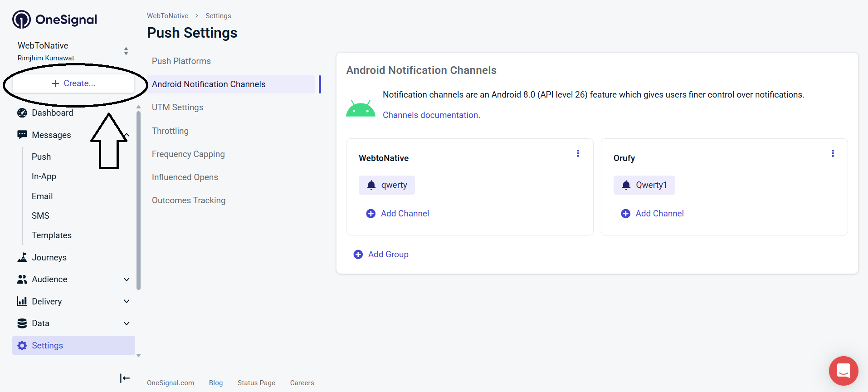Expand the Data menu section
Screen dimensions: 868x392
coord(127,323)
